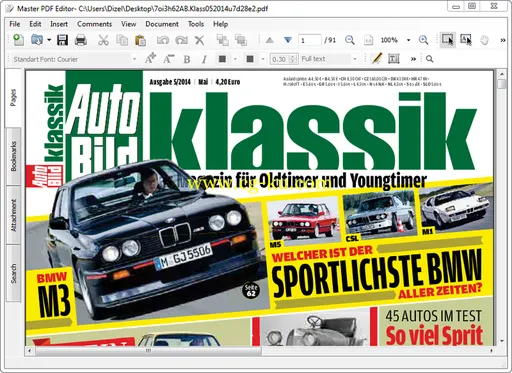Click the 'Ausgabe 5/2014' text on the page
This screenshot has height=373, width=512.
(x=170, y=82)
